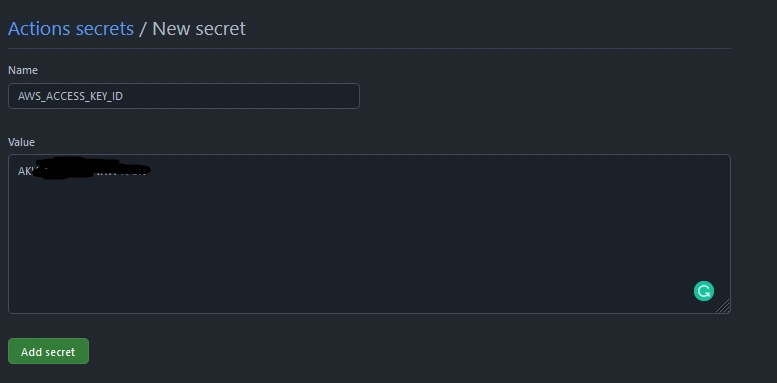Focus the Name input field

[x=184, y=96]
